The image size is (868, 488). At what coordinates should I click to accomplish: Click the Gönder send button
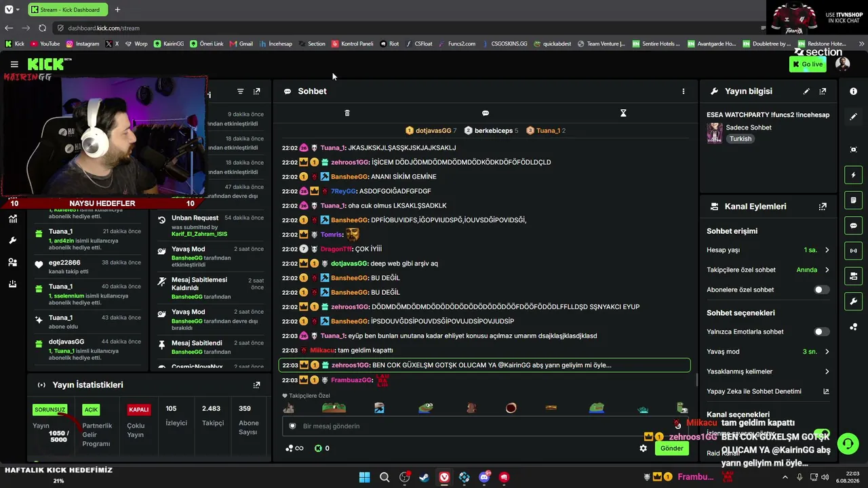tap(671, 448)
